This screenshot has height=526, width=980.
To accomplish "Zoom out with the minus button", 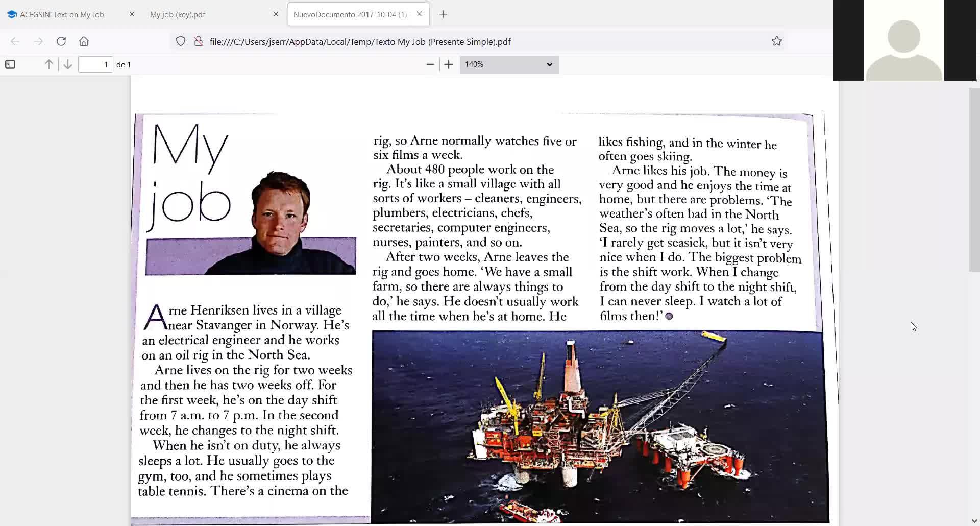I will (430, 64).
